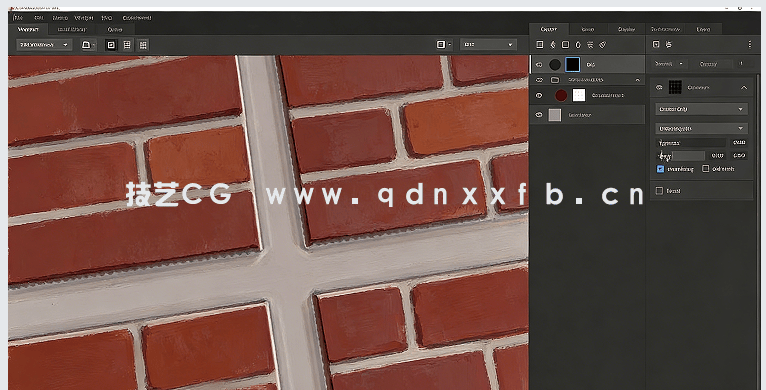The width and height of the screenshot is (766, 390).
Task: Click the eraser-shaped icon in Layers toolbar
Action: tap(603, 44)
